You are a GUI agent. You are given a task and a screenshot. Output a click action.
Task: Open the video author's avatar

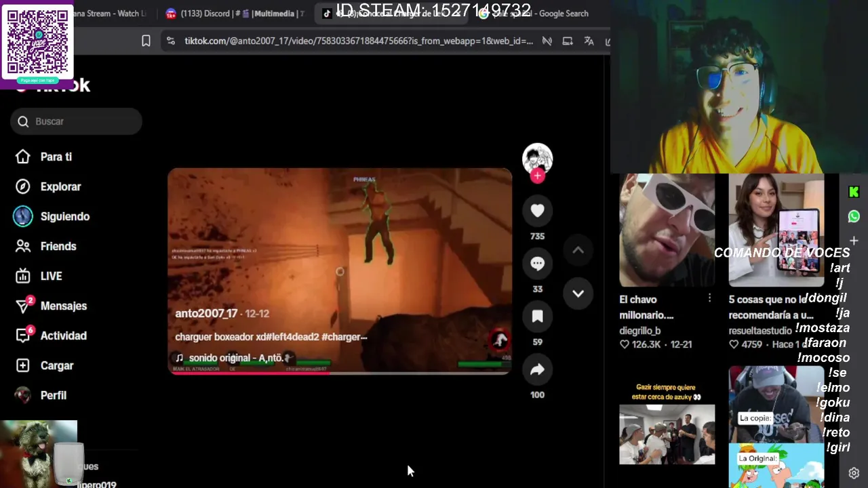pyautogui.click(x=537, y=159)
